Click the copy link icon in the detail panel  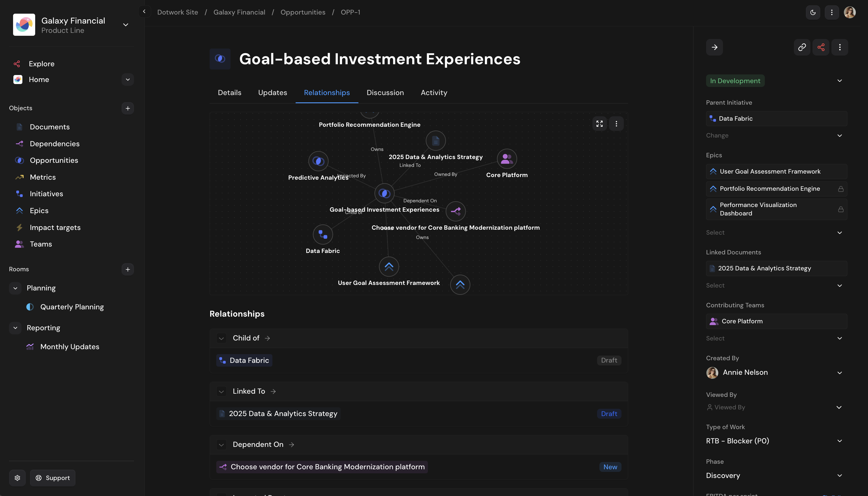pos(802,47)
